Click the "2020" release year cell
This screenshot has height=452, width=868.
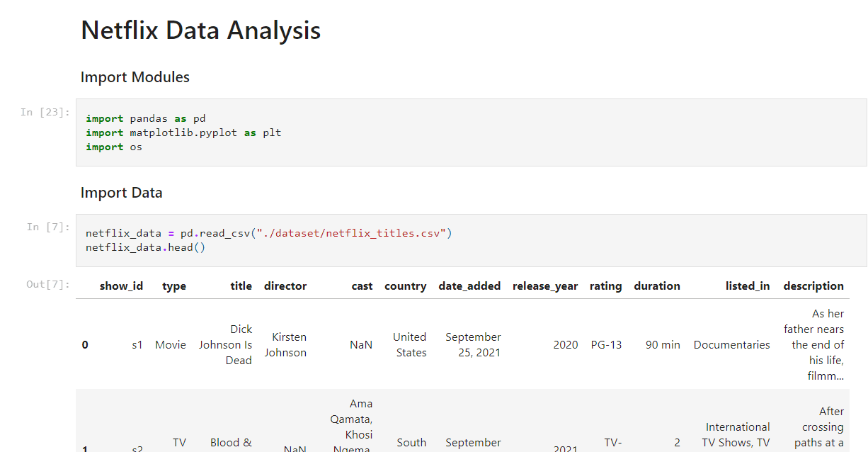[566, 345]
